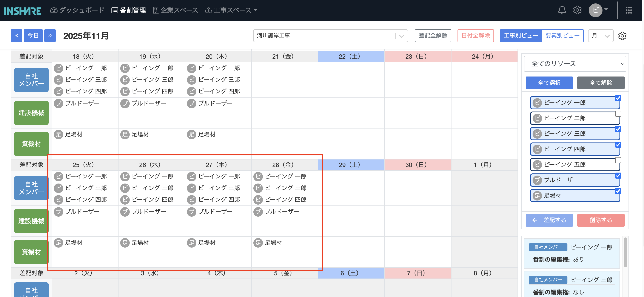Open settings gear in top navigation
This screenshot has height=297, width=644.
point(577,10)
